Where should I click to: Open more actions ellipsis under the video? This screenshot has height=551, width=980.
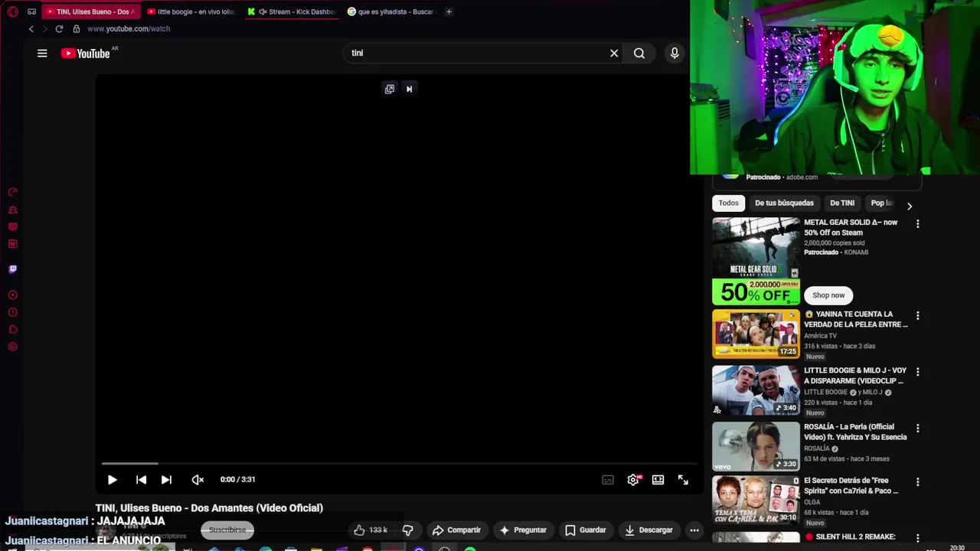[694, 530]
